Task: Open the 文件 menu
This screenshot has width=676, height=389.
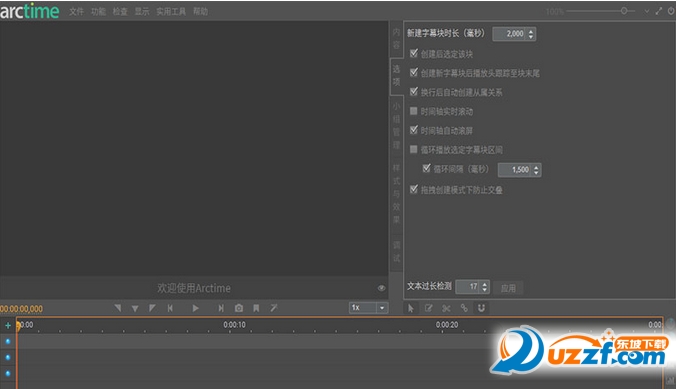Action: [76, 12]
